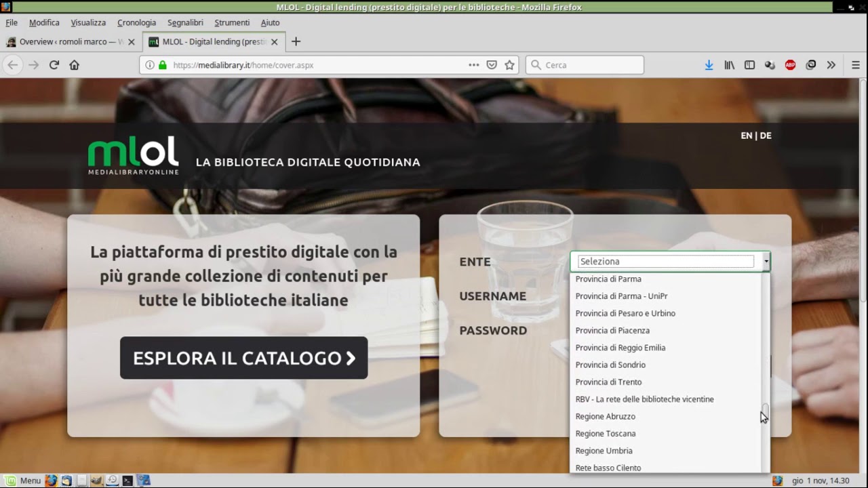Open a new tab with plus button
868x488 pixels.
click(x=296, y=41)
